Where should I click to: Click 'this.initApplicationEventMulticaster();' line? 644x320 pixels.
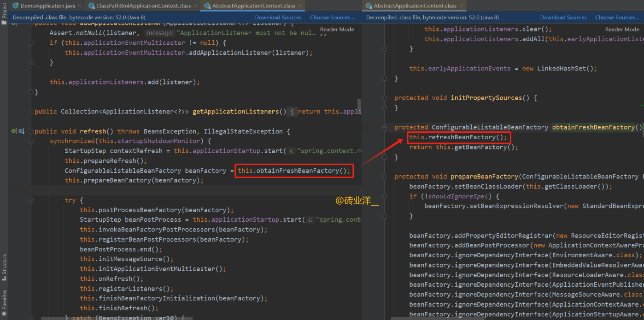[x=153, y=269]
